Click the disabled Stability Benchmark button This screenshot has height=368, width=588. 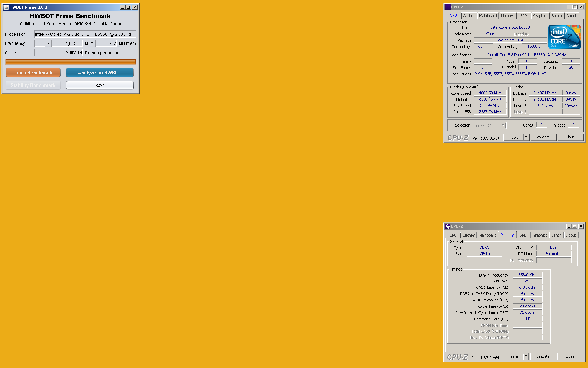click(33, 85)
